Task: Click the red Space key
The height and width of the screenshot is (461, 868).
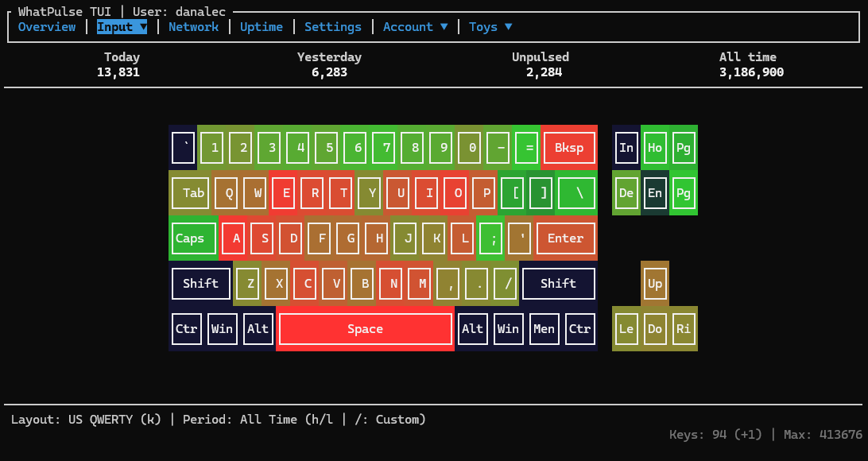Action: pyautogui.click(x=365, y=329)
